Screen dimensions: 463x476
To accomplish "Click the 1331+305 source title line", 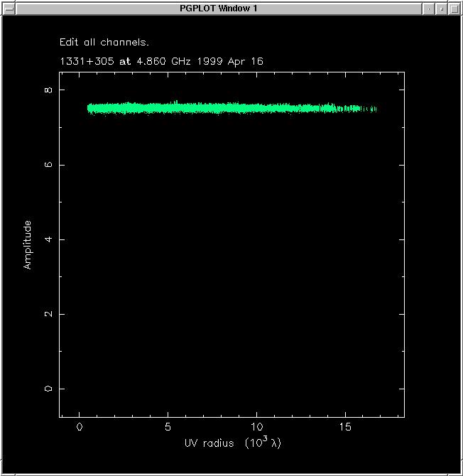I will coord(161,61).
